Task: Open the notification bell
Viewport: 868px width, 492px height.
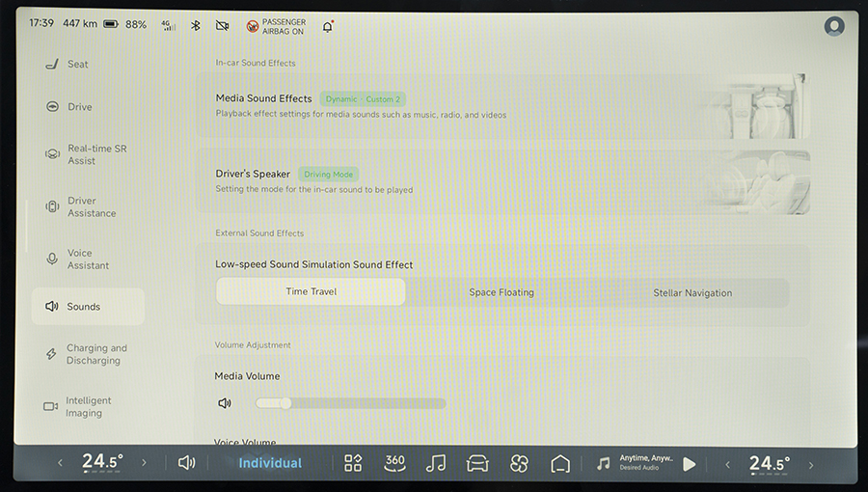Action: point(328,26)
